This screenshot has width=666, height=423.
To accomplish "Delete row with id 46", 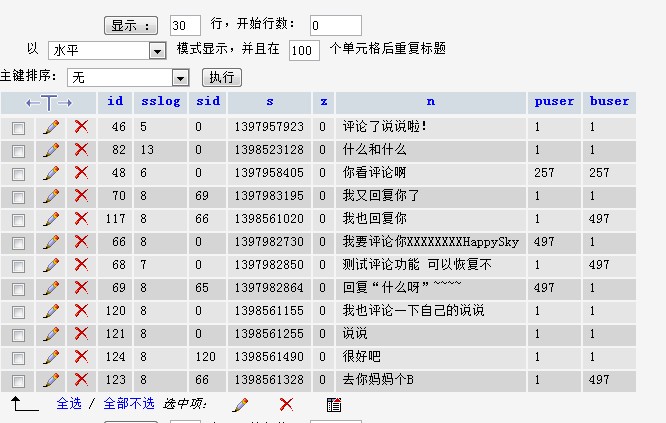I will [81, 127].
